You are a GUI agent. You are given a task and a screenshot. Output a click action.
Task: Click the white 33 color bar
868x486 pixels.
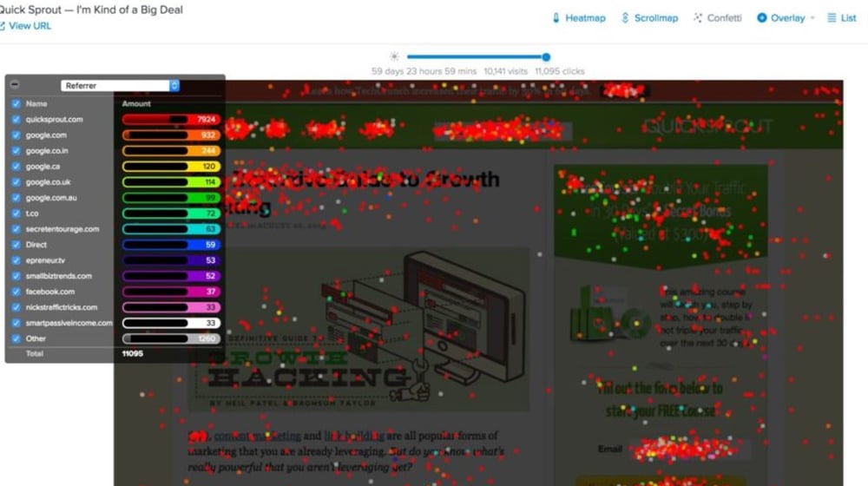click(171, 323)
